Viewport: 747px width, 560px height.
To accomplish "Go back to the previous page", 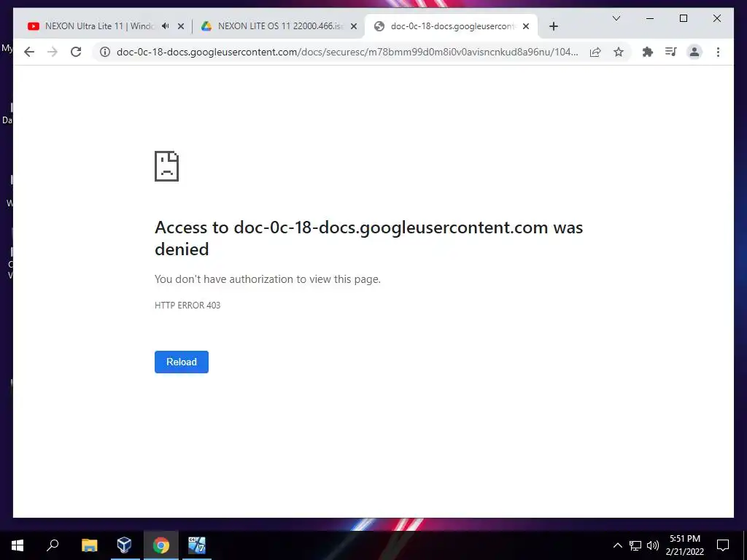I will point(29,52).
